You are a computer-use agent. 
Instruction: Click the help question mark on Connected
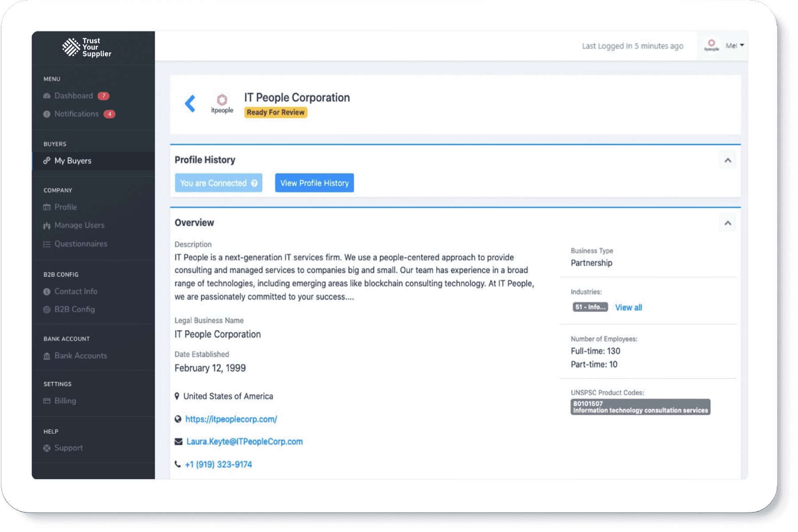(x=254, y=183)
